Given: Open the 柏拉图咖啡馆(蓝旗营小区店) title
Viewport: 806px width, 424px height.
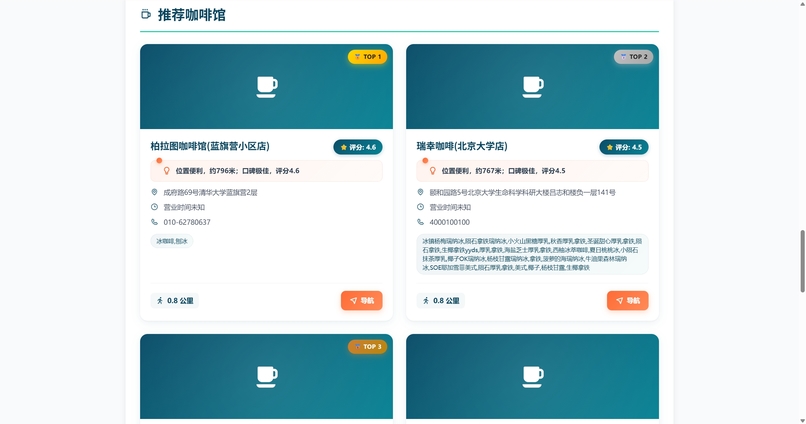Looking at the screenshot, I should point(210,146).
